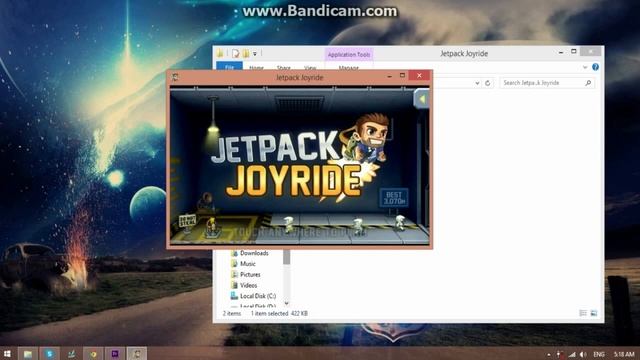This screenshot has height=360, width=640.
Task: Open the volume tray icon
Action: (583, 354)
